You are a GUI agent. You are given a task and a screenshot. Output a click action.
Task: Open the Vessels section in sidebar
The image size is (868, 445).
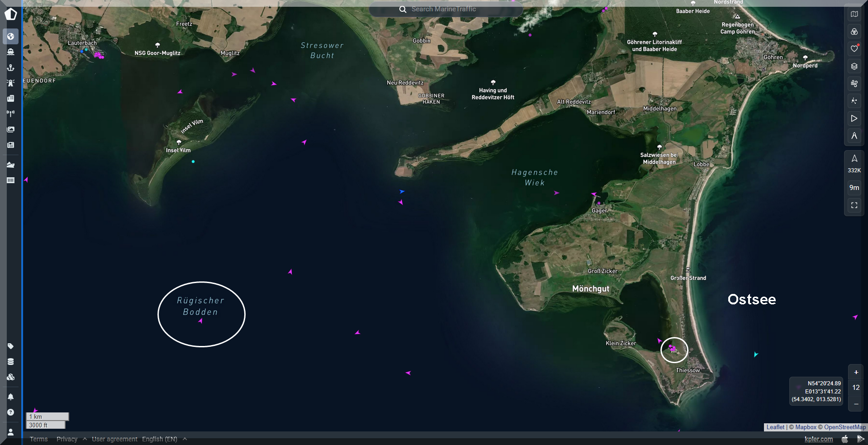coord(11,52)
